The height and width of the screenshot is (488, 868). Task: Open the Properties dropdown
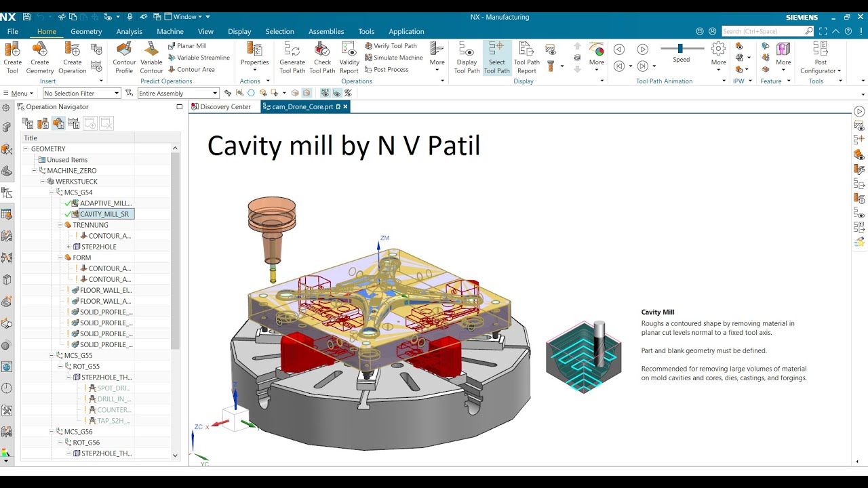[255, 57]
